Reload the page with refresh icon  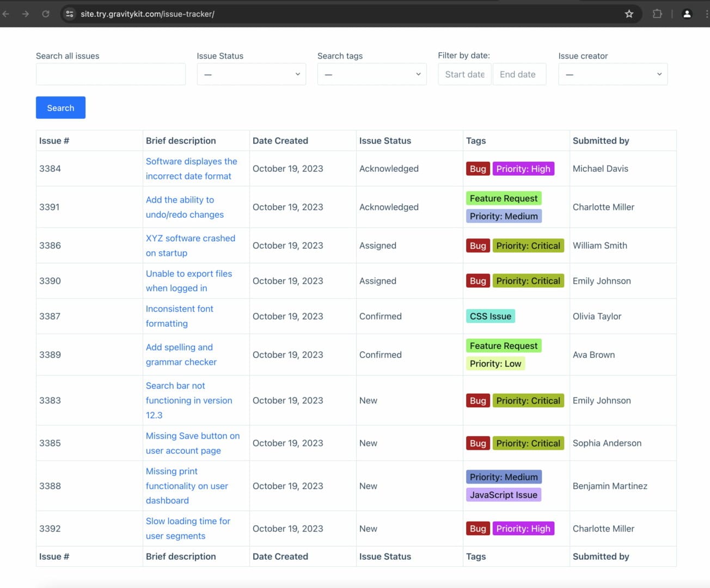(x=46, y=14)
